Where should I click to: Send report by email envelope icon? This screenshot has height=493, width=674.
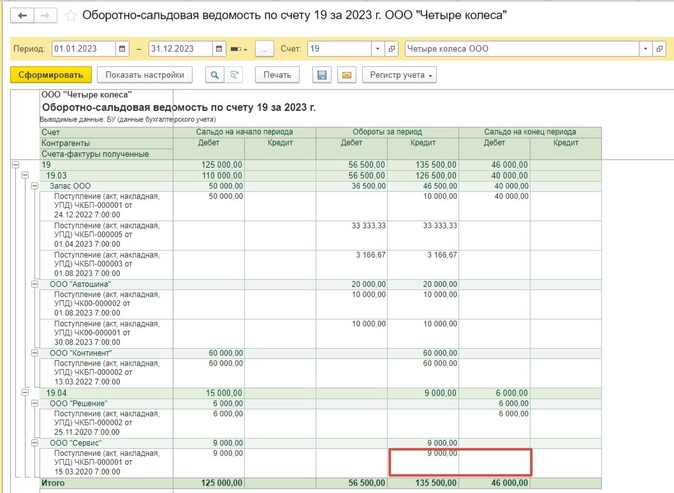pyautogui.click(x=346, y=75)
